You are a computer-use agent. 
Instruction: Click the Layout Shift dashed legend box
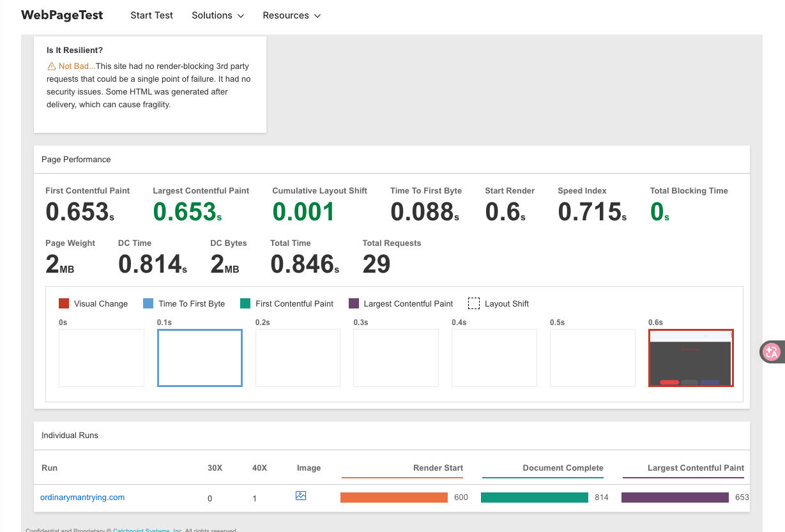click(x=474, y=303)
